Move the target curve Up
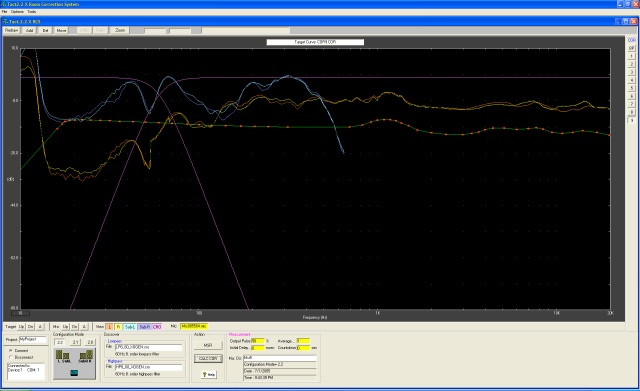The width and height of the screenshot is (640, 391). pos(21,327)
